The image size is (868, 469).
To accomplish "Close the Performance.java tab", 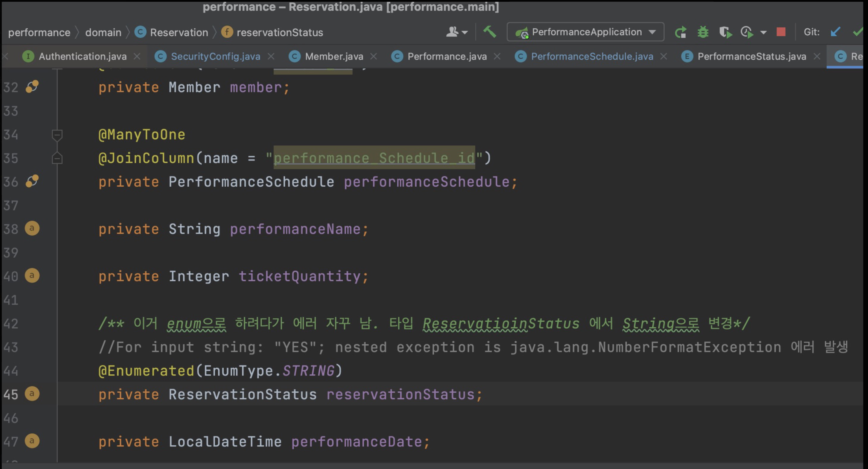I will click(497, 56).
